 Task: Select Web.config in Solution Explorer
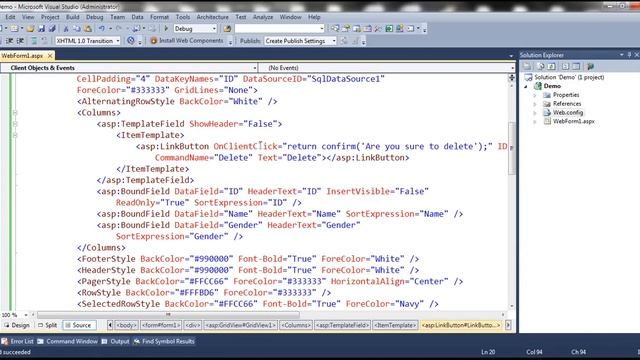click(x=568, y=113)
